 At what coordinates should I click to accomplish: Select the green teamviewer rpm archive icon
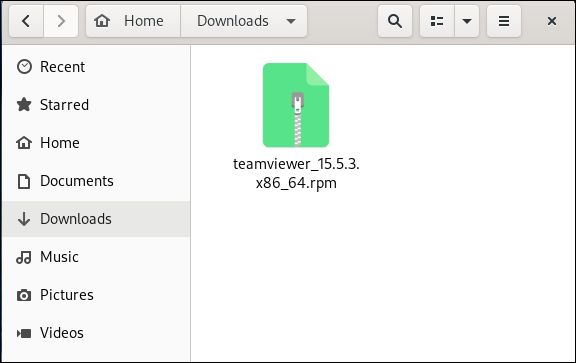[296, 105]
